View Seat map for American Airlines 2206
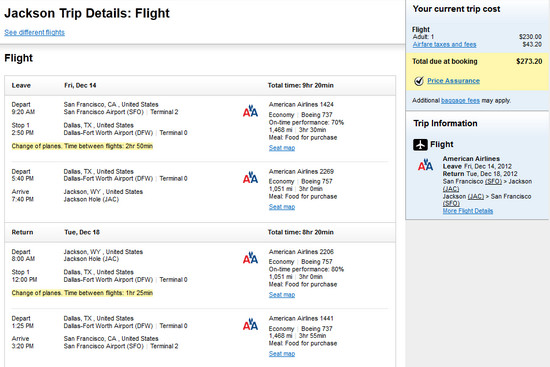This screenshot has height=367, width=550. tap(282, 294)
